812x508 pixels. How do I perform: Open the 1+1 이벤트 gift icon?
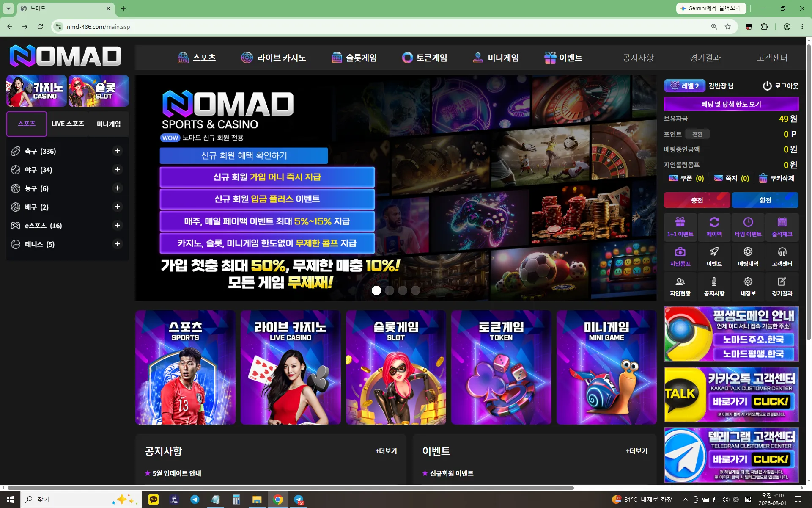point(680,222)
